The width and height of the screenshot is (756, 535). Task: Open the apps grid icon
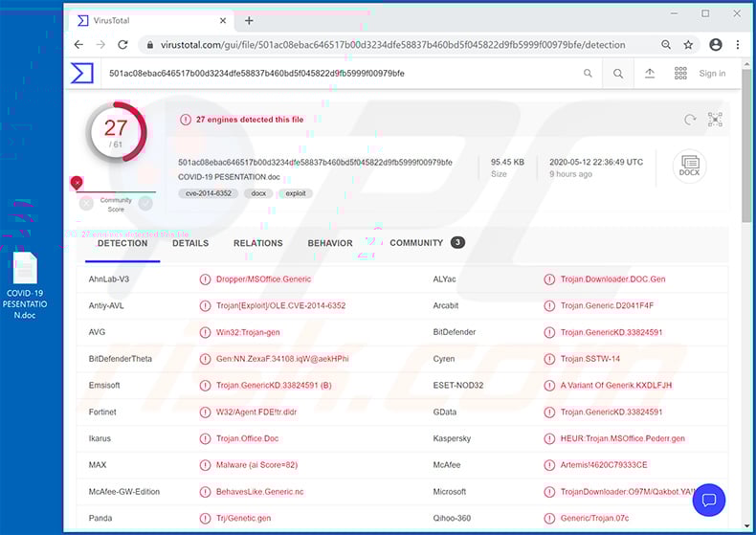tap(680, 74)
